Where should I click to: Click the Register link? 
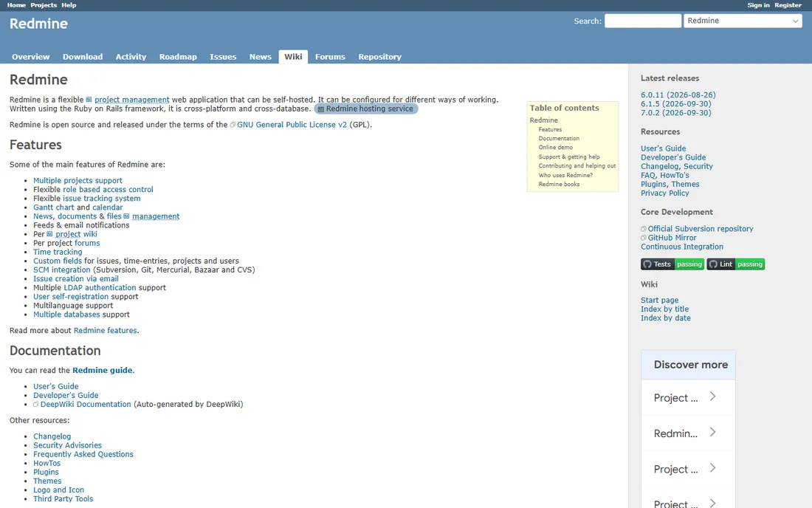788,5
